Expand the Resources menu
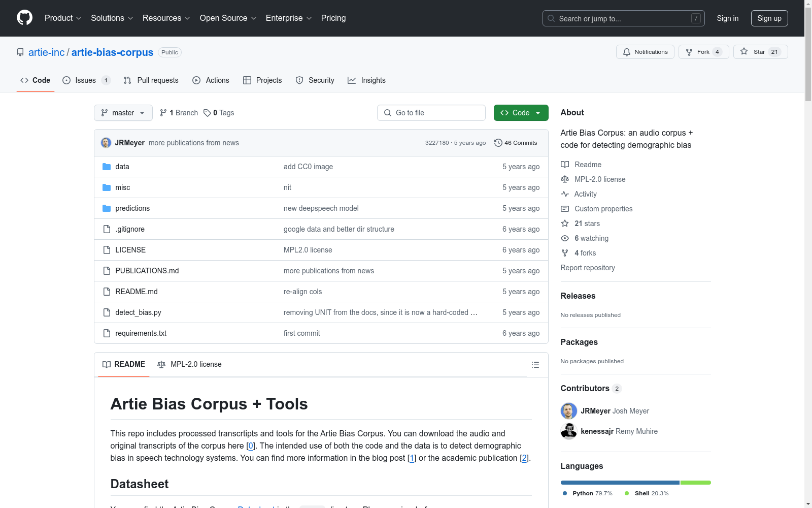Screen dimensions: 812x508 pos(166,18)
